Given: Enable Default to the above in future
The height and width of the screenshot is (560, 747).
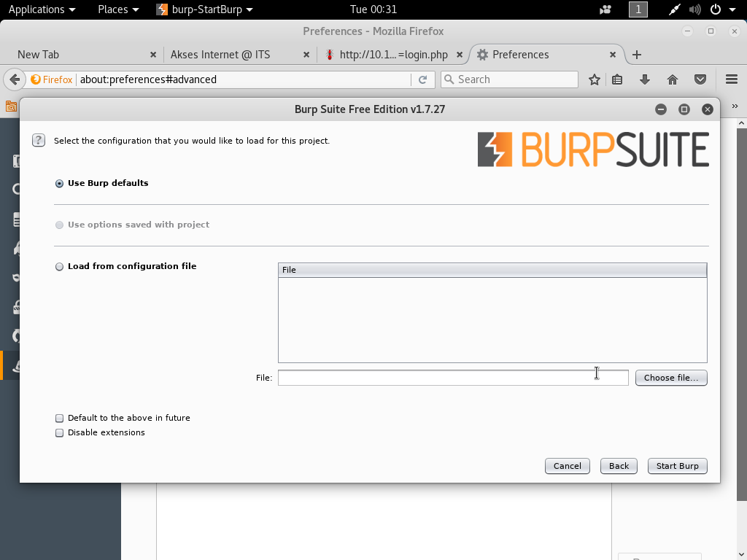Looking at the screenshot, I should (x=60, y=419).
